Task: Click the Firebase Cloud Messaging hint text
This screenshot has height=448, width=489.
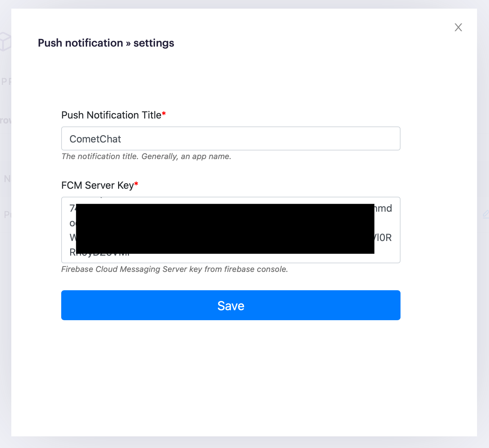Action: click(x=175, y=269)
